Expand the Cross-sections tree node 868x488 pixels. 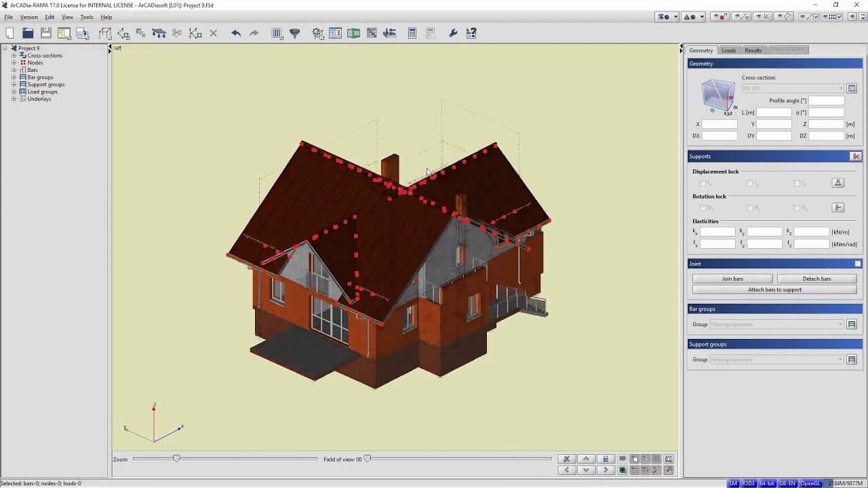click(x=14, y=56)
